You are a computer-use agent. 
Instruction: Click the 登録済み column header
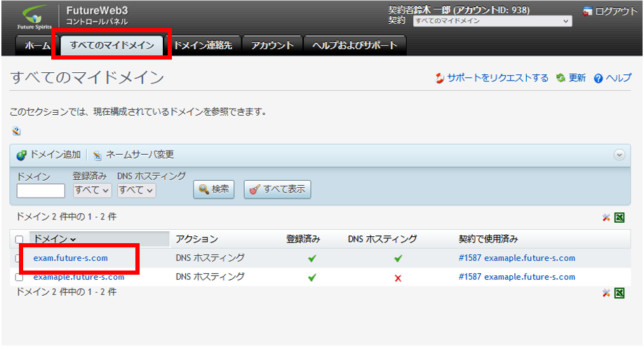pyautogui.click(x=303, y=239)
